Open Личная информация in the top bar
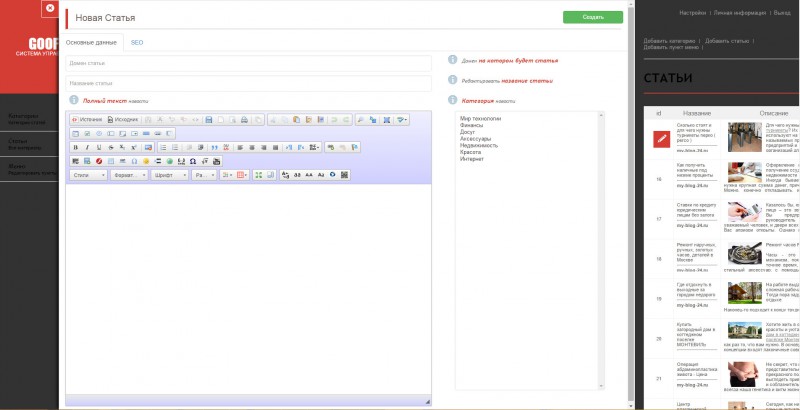The width and height of the screenshot is (800, 410). coord(739,13)
